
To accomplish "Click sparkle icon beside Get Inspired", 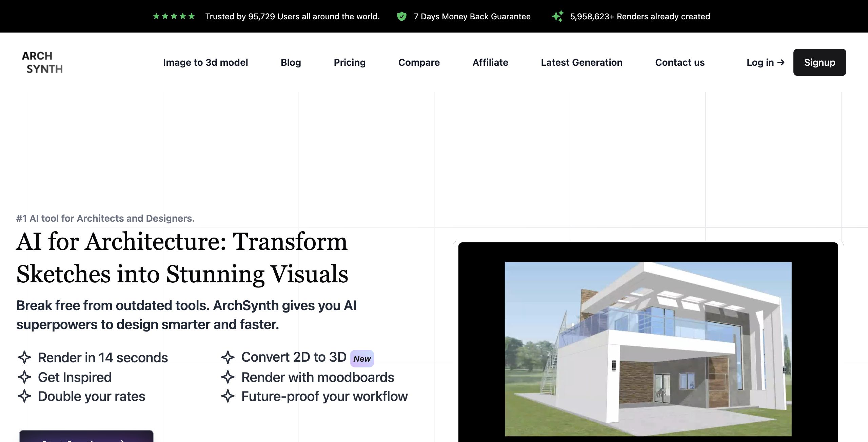I will point(24,377).
